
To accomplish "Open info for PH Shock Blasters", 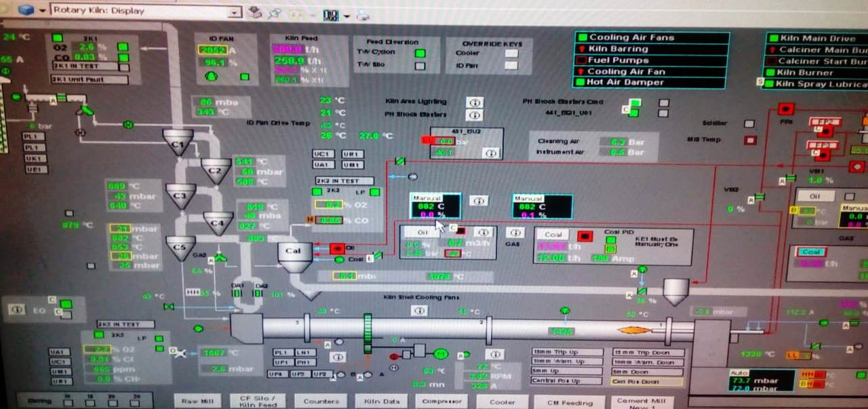I will [475, 115].
